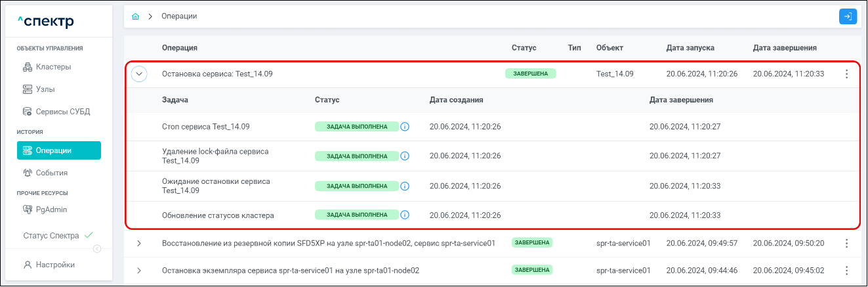868x287 pixels.
Task: Click the Дата запуска column header
Action: [x=690, y=48]
